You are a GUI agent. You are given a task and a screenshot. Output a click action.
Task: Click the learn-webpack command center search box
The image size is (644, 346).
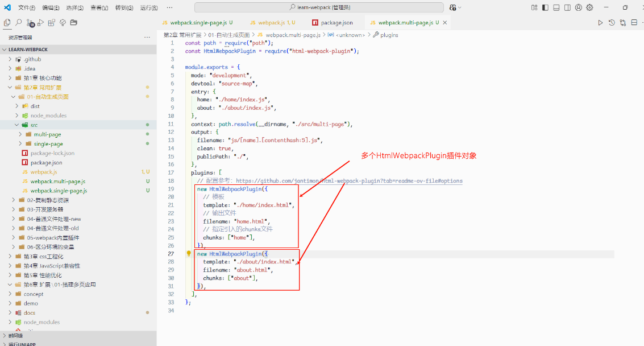(x=319, y=7)
